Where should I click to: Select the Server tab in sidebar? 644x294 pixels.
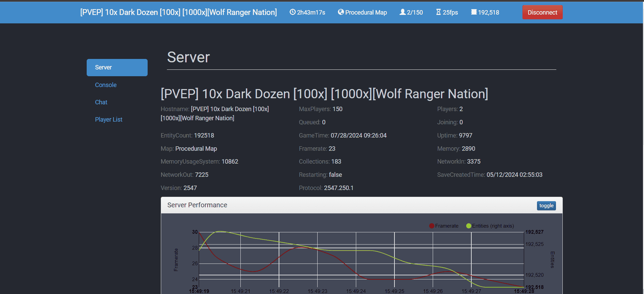pos(117,67)
